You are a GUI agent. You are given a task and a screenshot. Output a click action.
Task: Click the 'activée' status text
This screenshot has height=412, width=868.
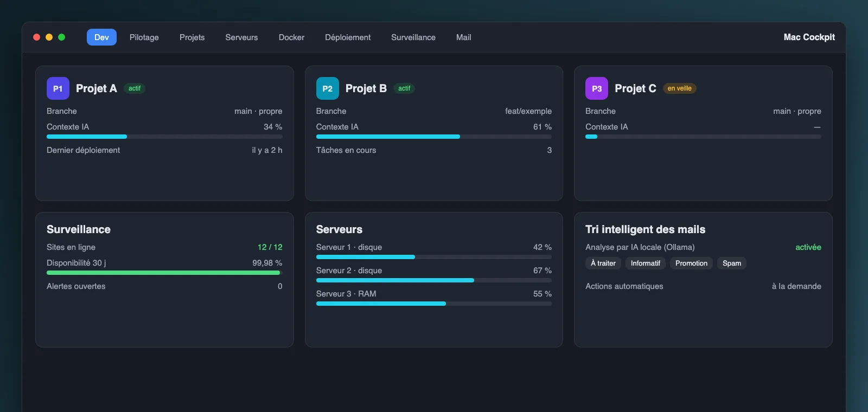(x=808, y=247)
